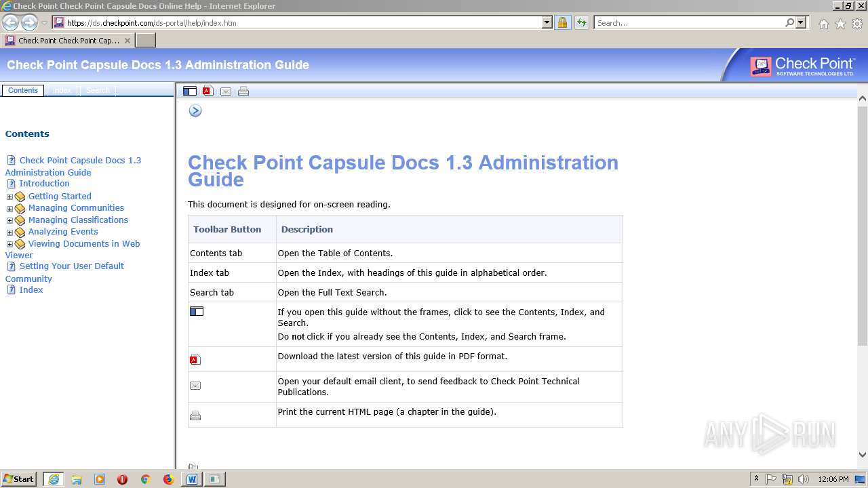Click the scroll down arrow of content pane

click(x=863, y=455)
